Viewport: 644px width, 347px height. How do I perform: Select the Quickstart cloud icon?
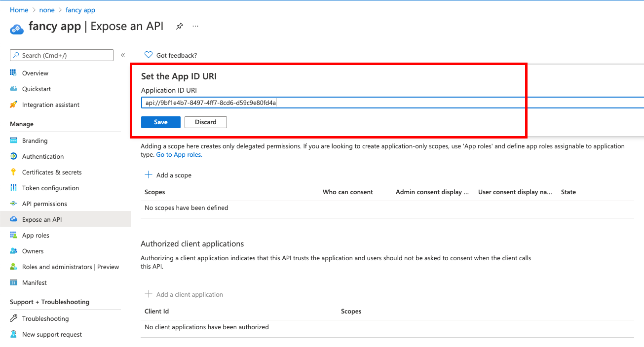coord(15,89)
